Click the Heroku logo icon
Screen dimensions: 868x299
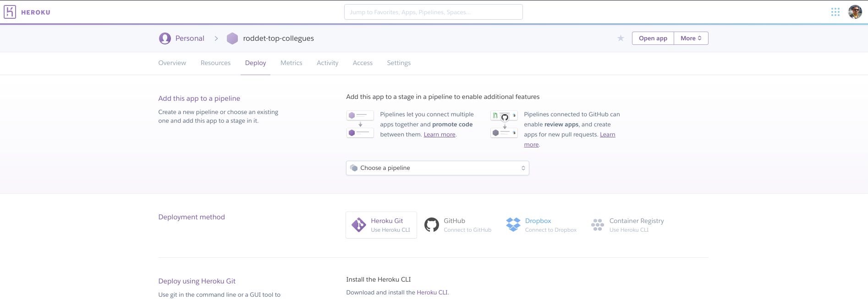tap(10, 12)
